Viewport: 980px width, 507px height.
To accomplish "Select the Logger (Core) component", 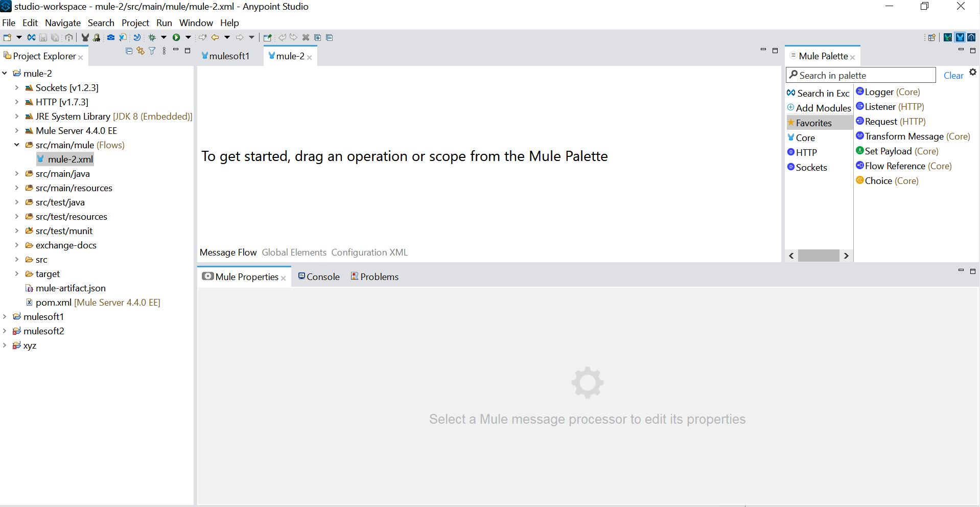I will pyautogui.click(x=888, y=92).
